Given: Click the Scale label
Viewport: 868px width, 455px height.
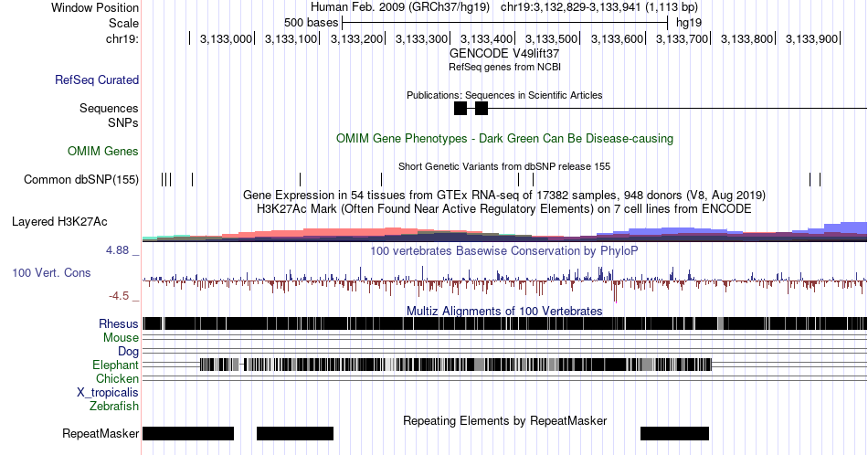Looking at the screenshot, I should point(123,23).
